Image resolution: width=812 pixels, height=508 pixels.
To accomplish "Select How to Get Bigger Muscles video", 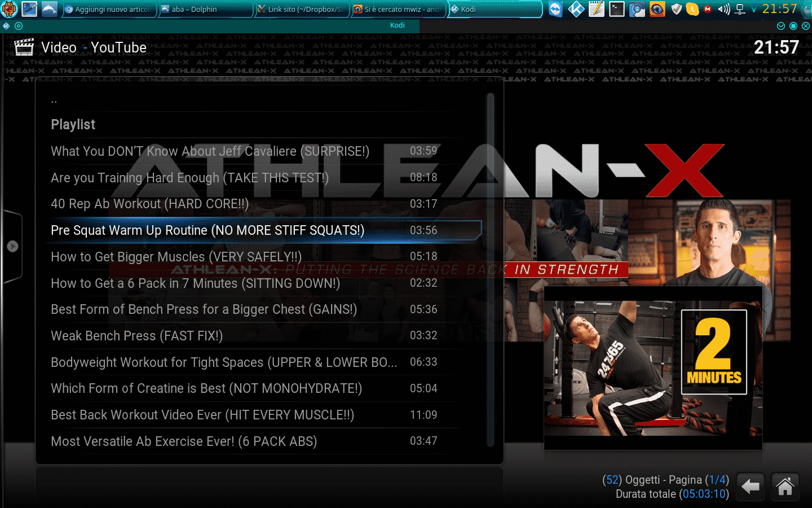I will click(259, 257).
